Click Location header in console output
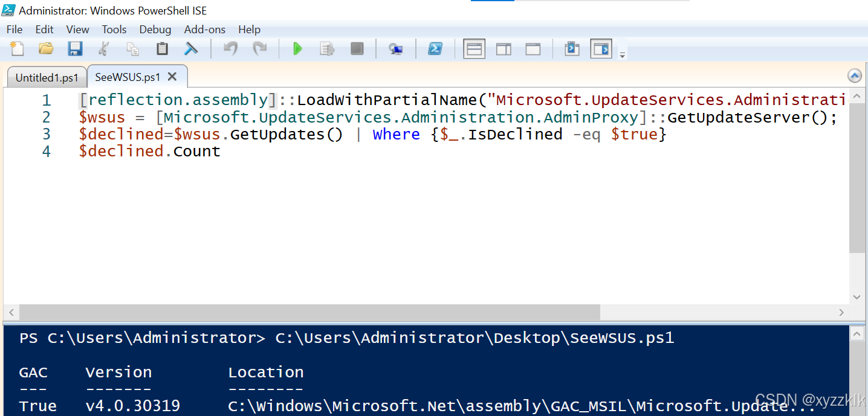868x416 pixels. click(x=266, y=373)
